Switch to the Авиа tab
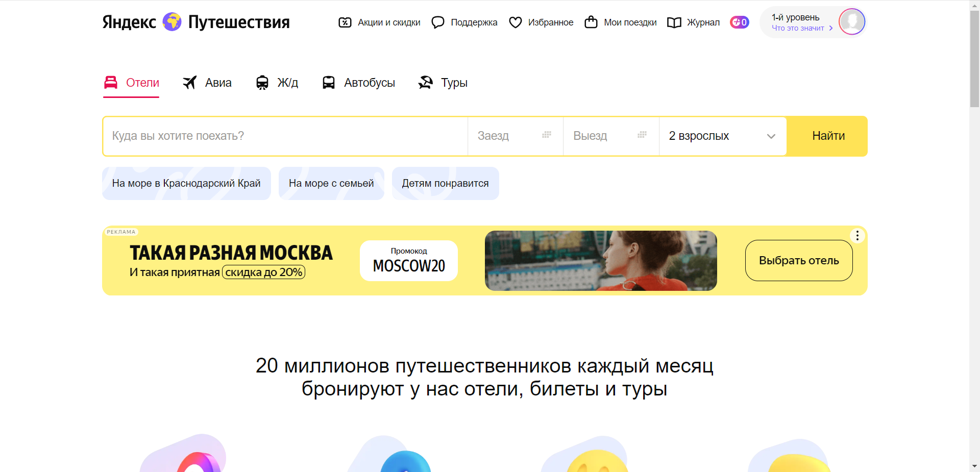980x472 pixels. pyautogui.click(x=207, y=82)
